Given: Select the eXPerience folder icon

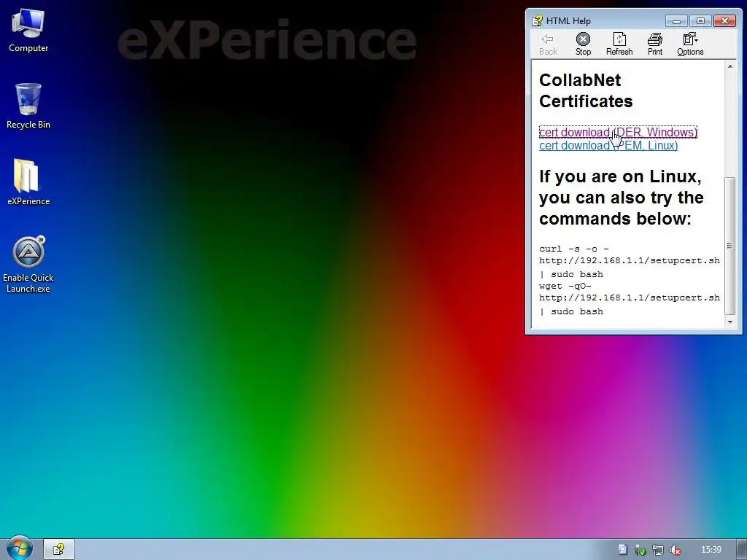Looking at the screenshot, I should pyautogui.click(x=28, y=182).
